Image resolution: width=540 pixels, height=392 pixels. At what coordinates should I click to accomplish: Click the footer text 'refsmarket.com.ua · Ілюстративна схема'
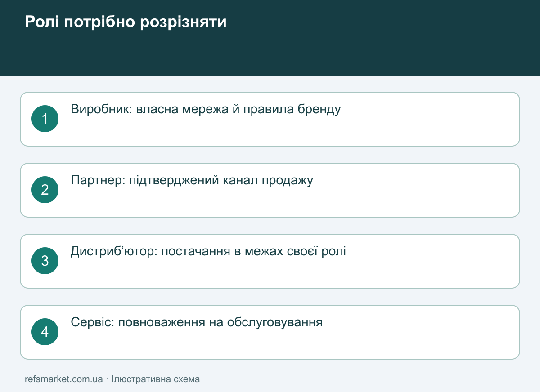(112, 379)
